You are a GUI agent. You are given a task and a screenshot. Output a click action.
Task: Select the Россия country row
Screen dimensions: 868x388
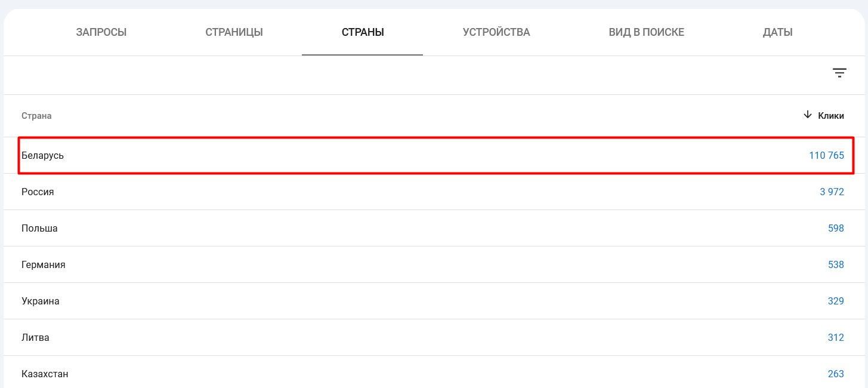pyautogui.click(x=38, y=192)
